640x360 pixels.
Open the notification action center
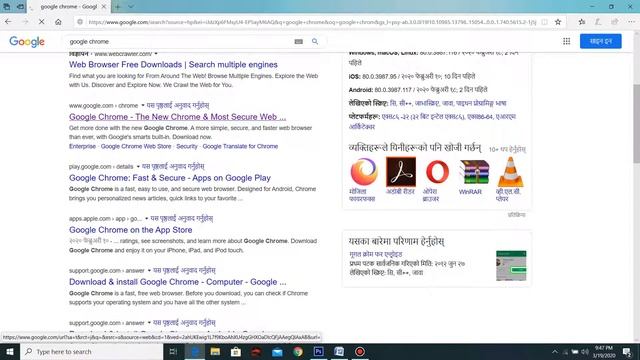point(627,351)
